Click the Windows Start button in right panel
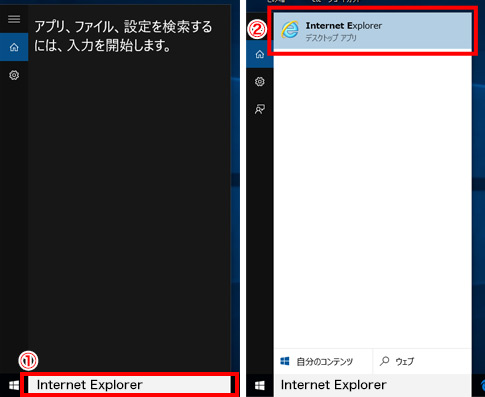 (260, 385)
